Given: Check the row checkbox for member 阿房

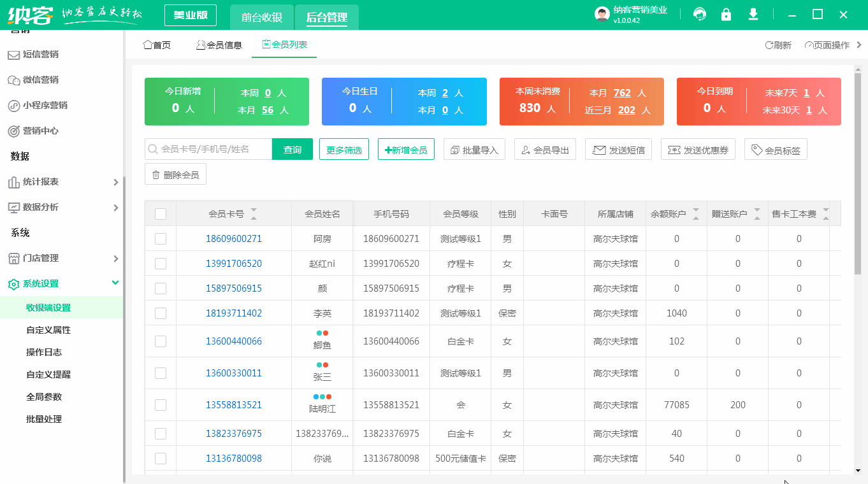Looking at the screenshot, I should 160,238.
